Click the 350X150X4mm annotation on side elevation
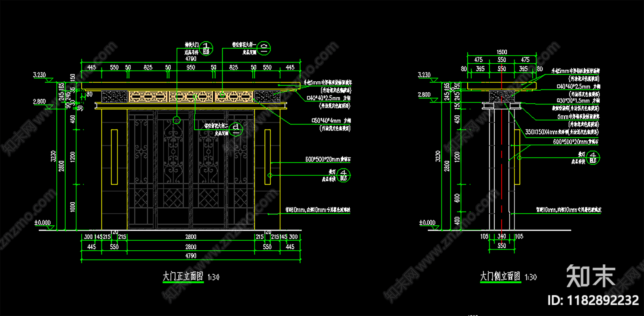The image size is (644, 316). (x=562, y=132)
